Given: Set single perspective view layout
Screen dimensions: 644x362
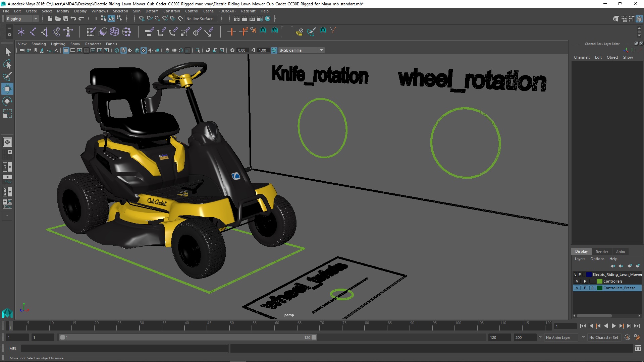Looking at the screenshot, I should (x=7, y=142).
